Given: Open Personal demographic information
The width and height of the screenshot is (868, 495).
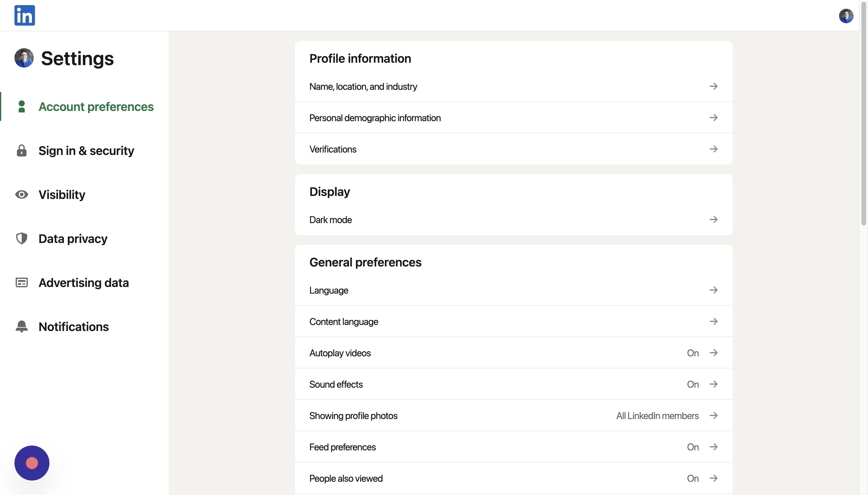Looking at the screenshot, I should click(x=375, y=118).
